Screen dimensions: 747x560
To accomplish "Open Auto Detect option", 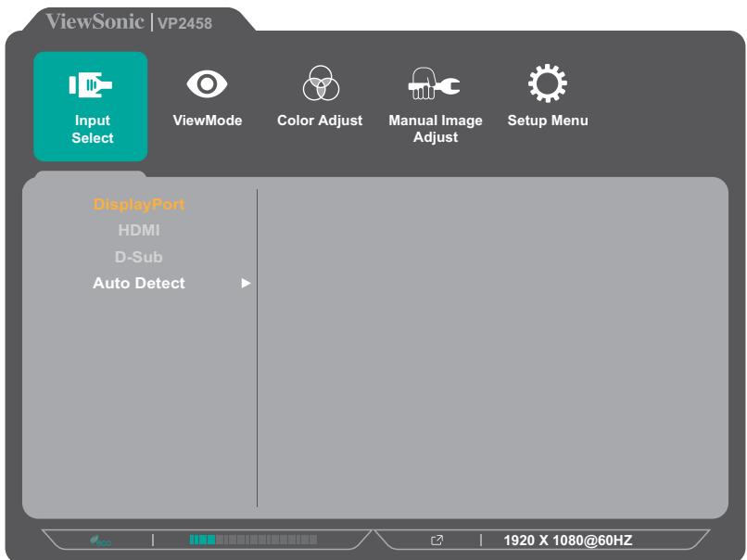I will point(139,283).
